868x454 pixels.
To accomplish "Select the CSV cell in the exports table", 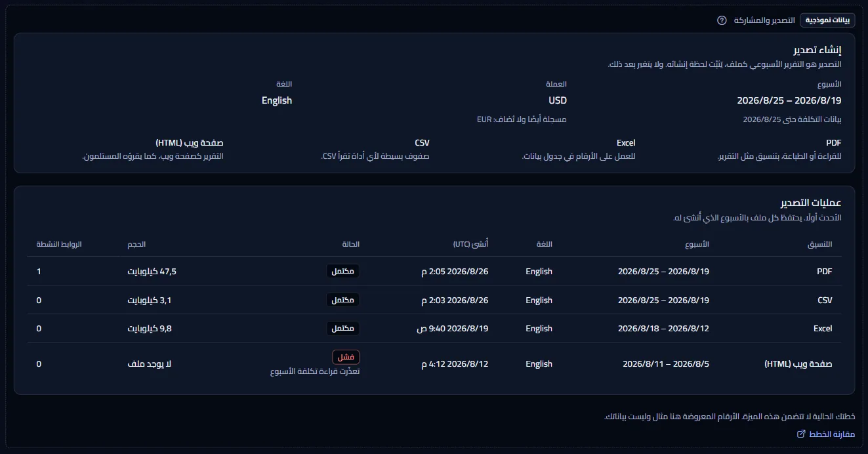I will [825, 300].
